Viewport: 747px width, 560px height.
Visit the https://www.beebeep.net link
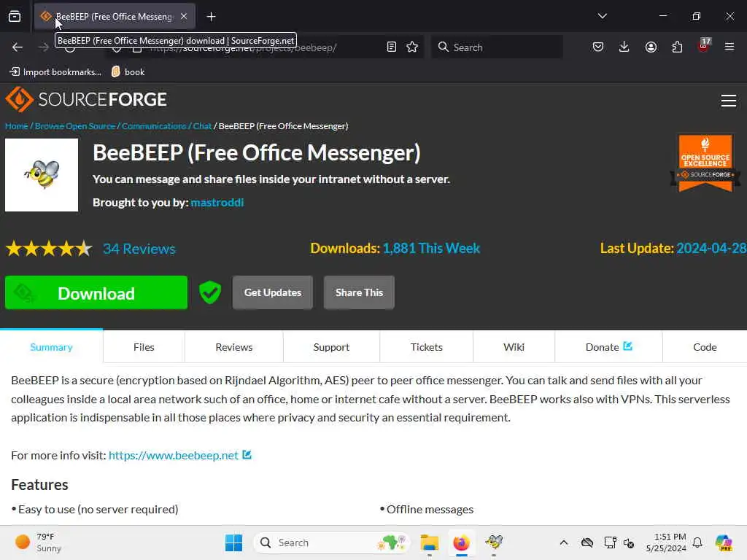[x=174, y=455]
